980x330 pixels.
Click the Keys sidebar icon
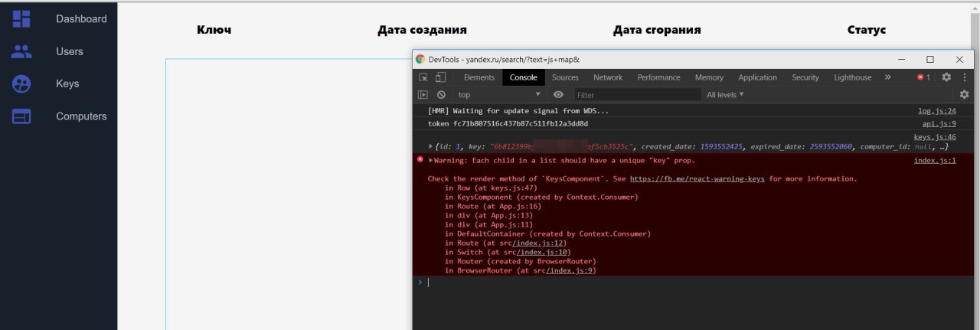tap(21, 84)
